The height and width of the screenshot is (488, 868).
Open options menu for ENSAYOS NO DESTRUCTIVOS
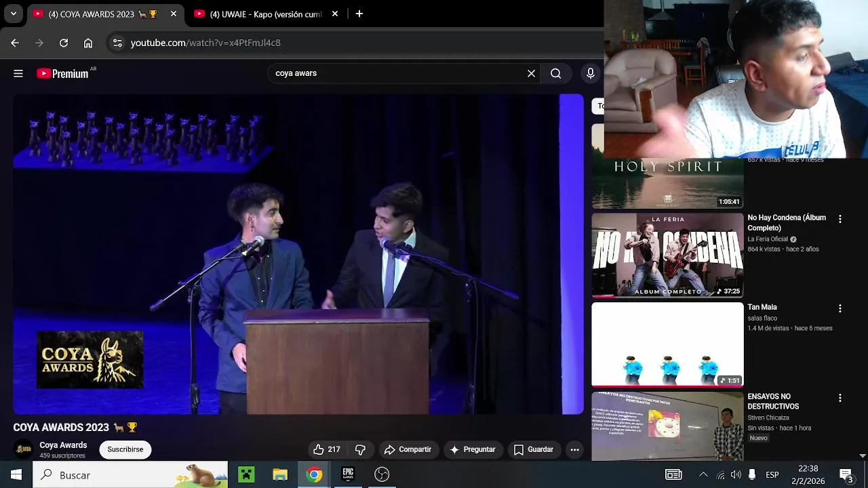pyautogui.click(x=840, y=398)
